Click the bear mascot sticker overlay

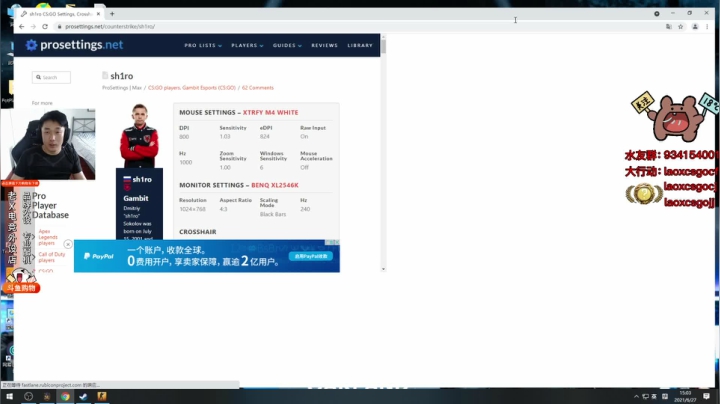tap(675, 117)
